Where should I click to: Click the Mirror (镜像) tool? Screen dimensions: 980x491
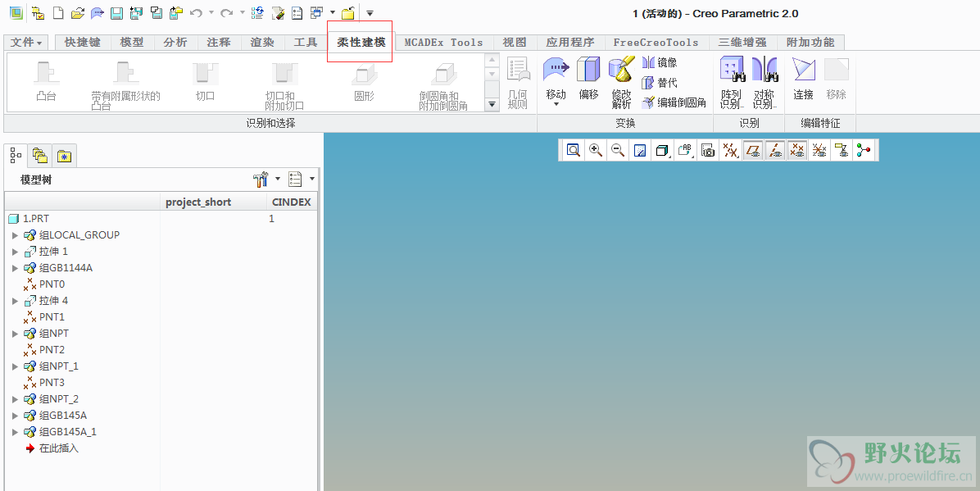click(660, 62)
